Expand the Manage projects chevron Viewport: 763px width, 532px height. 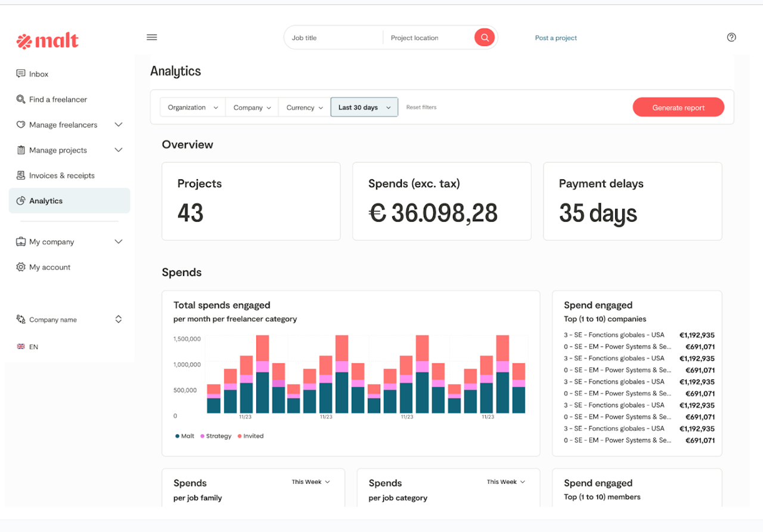118,150
